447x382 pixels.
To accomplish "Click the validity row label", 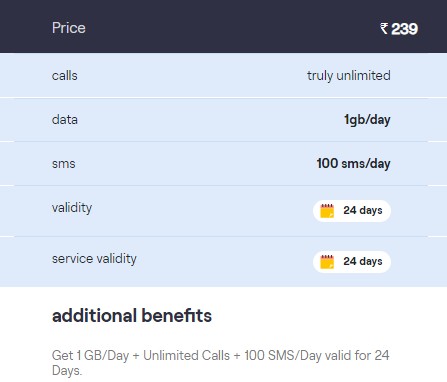I will [72, 208].
